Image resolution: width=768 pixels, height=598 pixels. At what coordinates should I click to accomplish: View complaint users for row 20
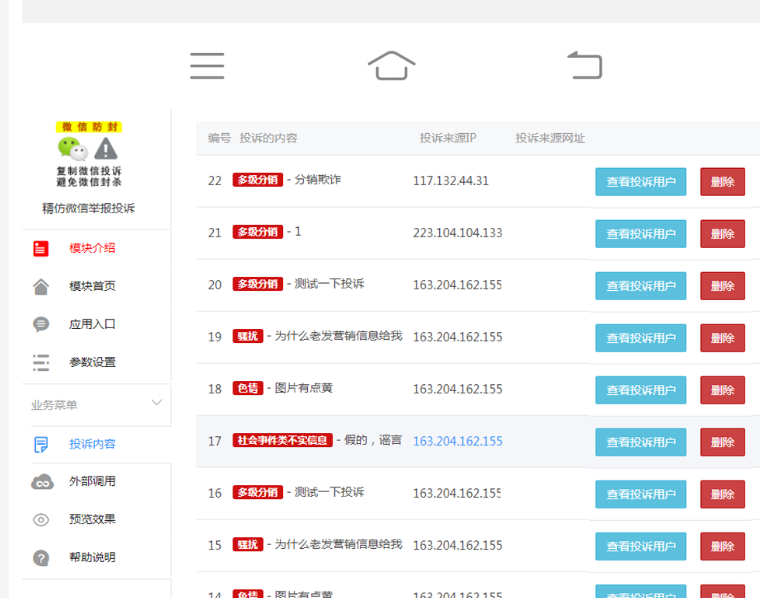(x=641, y=286)
